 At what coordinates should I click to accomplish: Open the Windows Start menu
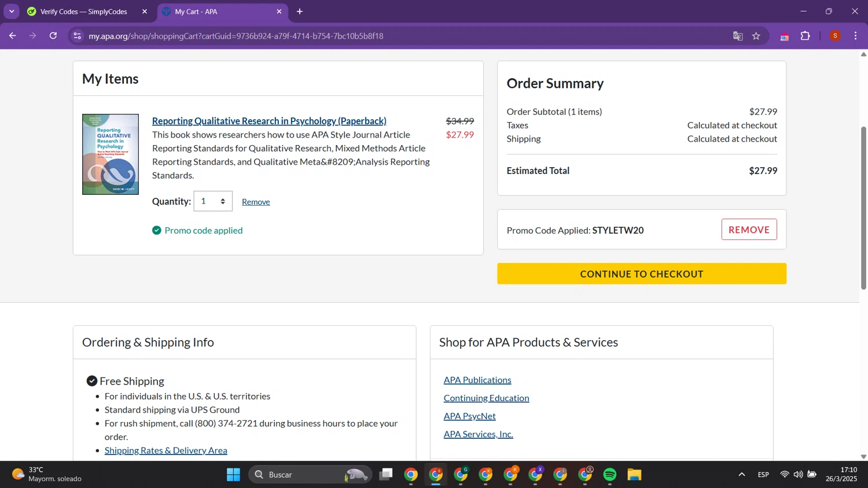click(233, 475)
